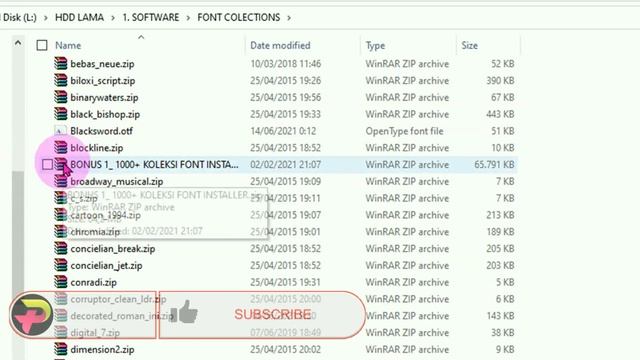This screenshot has height=360, width=640.
Task: Click the SUBSCRIBE button
Action: click(262, 315)
